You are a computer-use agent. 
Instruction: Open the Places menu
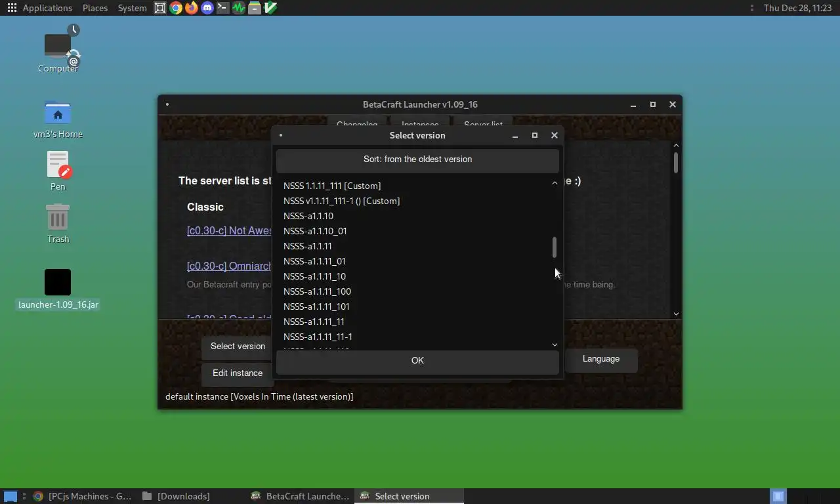(95, 8)
